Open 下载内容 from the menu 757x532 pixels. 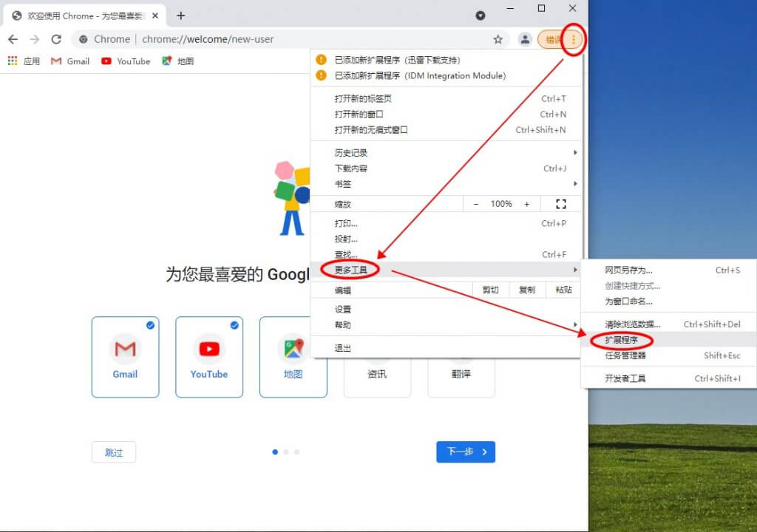point(445,168)
